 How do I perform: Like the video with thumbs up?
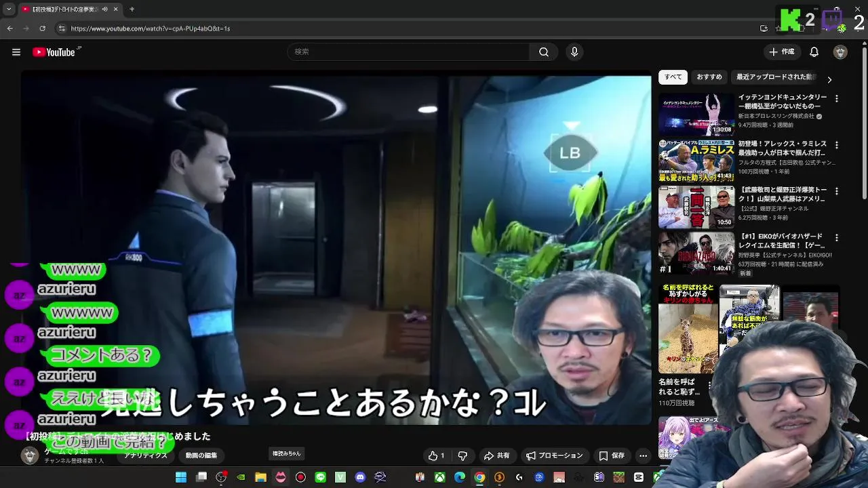click(x=436, y=456)
